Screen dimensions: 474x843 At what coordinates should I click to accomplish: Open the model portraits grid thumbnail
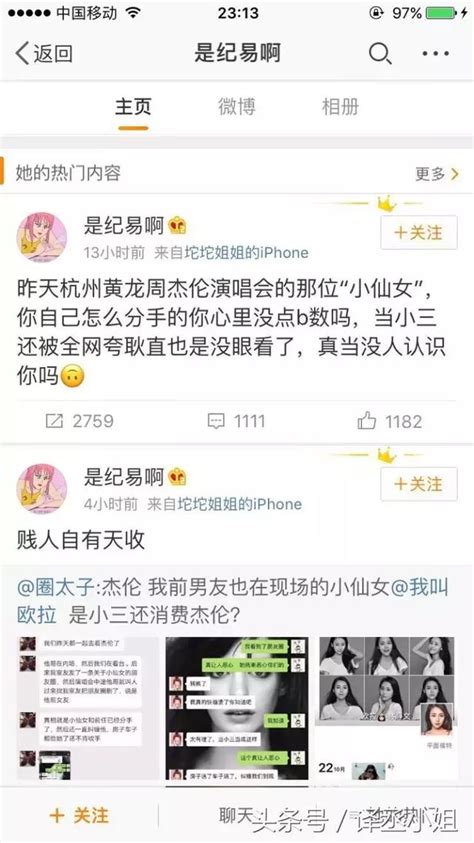[386, 708]
